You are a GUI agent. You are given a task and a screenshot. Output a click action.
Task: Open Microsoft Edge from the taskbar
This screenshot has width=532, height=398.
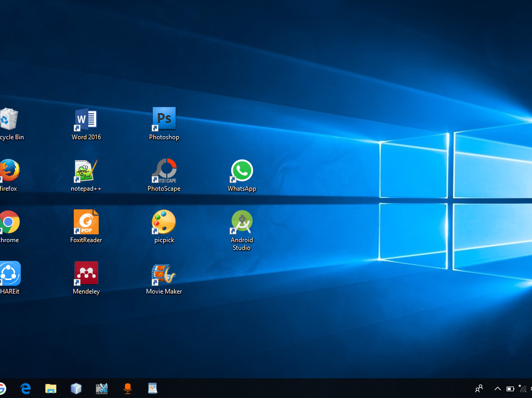(25, 388)
